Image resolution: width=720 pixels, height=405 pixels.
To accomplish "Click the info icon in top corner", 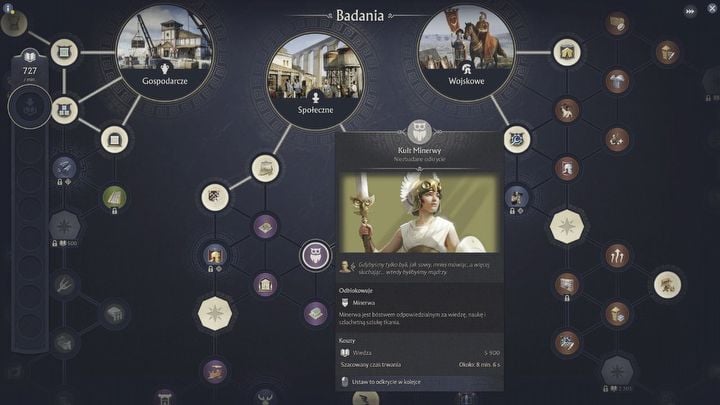I will coord(7,7).
